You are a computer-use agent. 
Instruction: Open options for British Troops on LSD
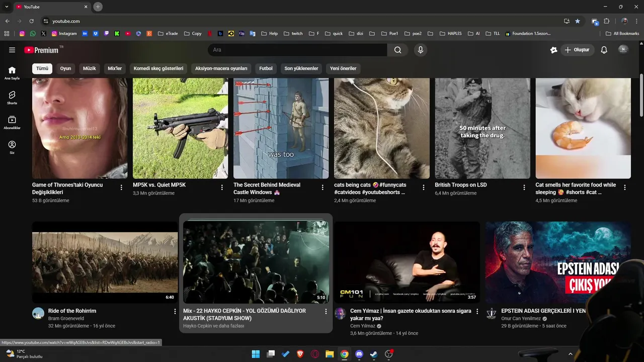pyautogui.click(x=524, y=188)
